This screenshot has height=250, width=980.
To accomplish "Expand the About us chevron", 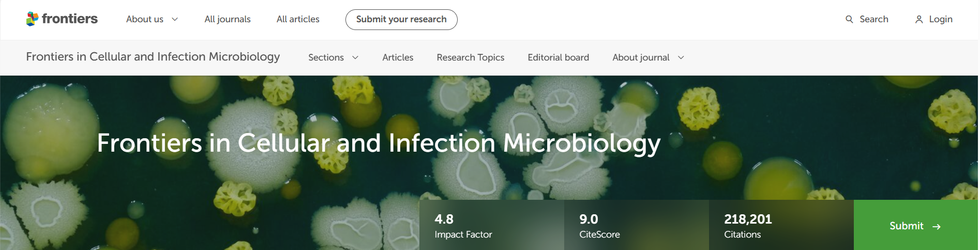I will point(175,19).
